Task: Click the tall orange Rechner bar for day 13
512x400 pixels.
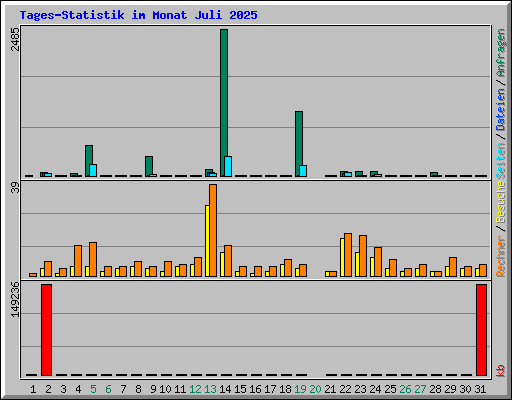Action: (213, 230)
